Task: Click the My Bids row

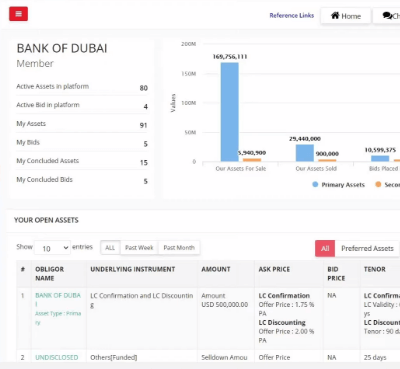Action: 82,143
